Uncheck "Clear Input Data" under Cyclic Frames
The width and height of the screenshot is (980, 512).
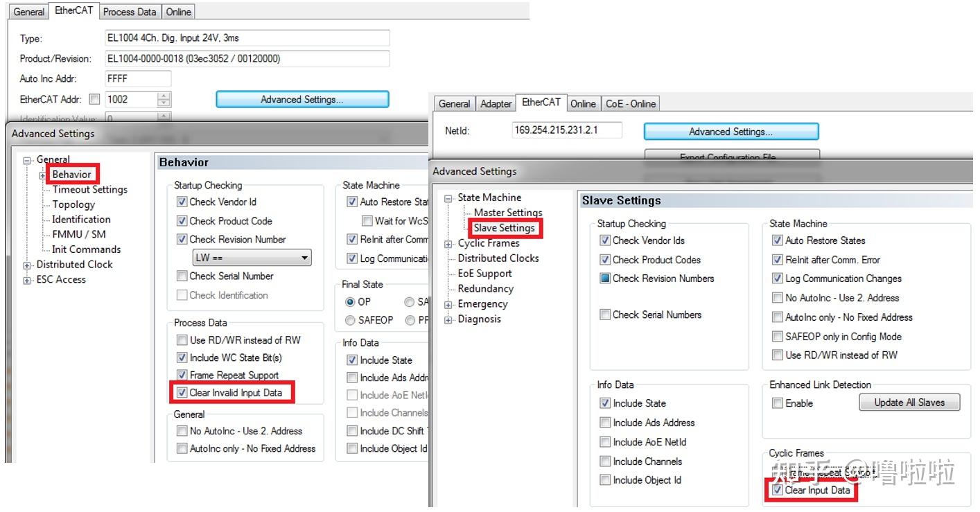click(x=778, y=491)
